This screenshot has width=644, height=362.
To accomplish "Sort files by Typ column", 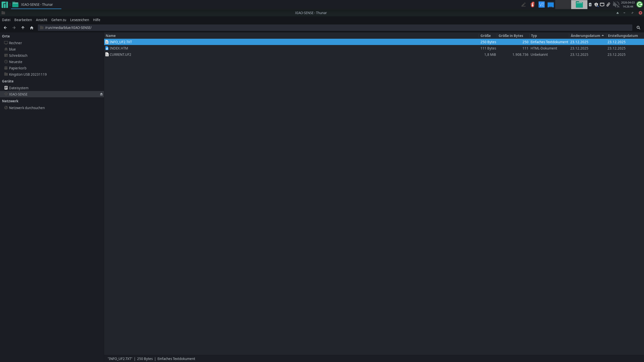I will pos(534,36).
